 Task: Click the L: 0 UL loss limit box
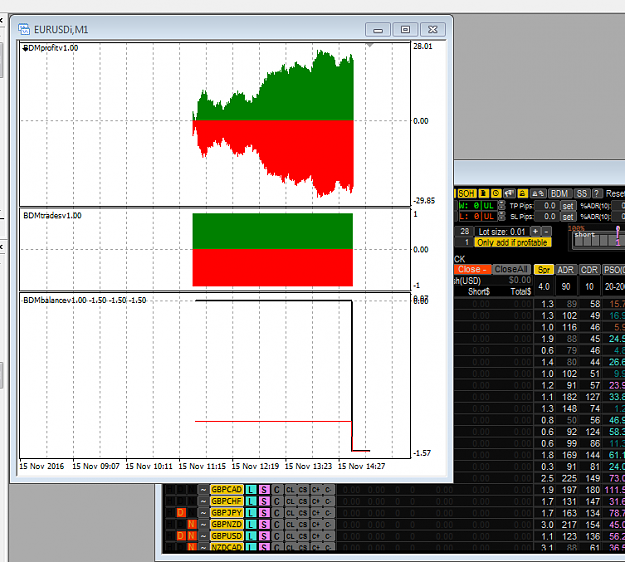478,216
